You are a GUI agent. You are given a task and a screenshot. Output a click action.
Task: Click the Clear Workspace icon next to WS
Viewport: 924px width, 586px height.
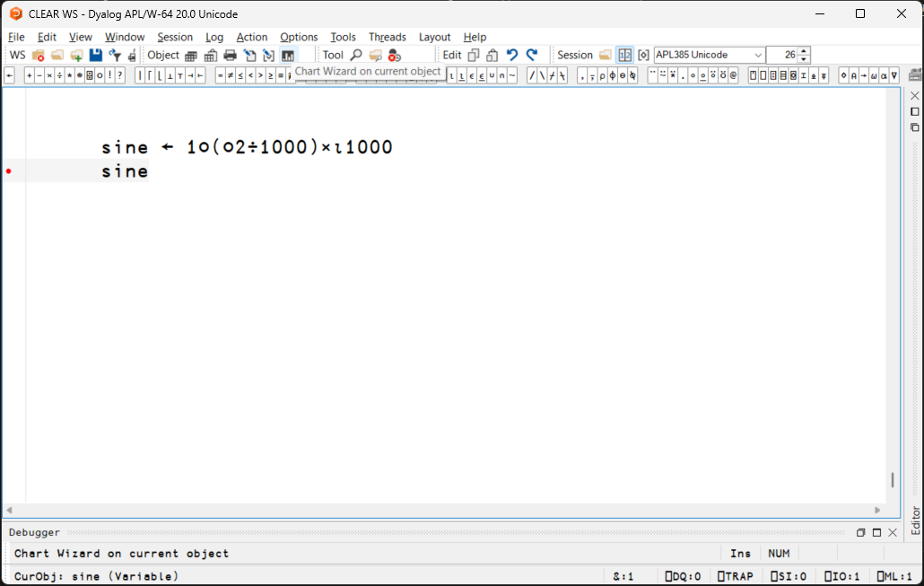coord(39,56)
